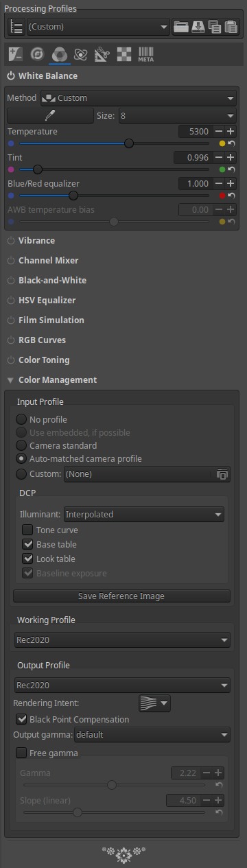Viewport: 247px width, 868px height.
Task: Save current profile icon
Action: [198, 27]
